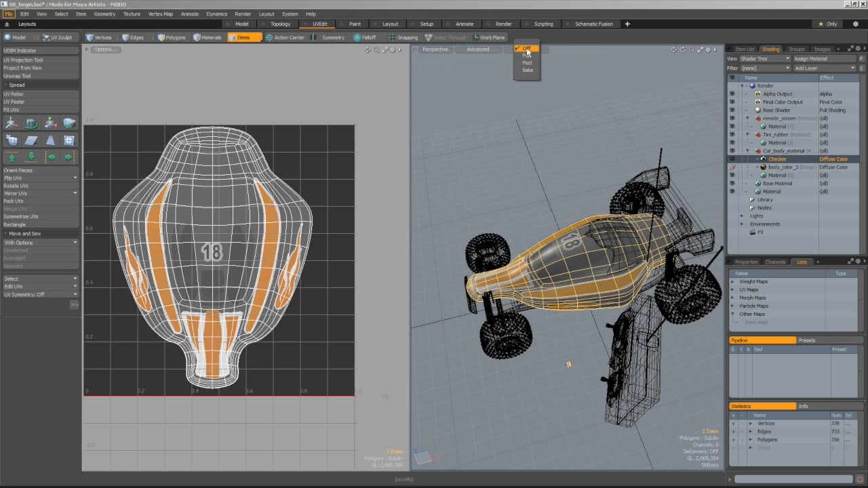
Task: Select the UV Sculpt tool
Action: (x=58, y=37)
